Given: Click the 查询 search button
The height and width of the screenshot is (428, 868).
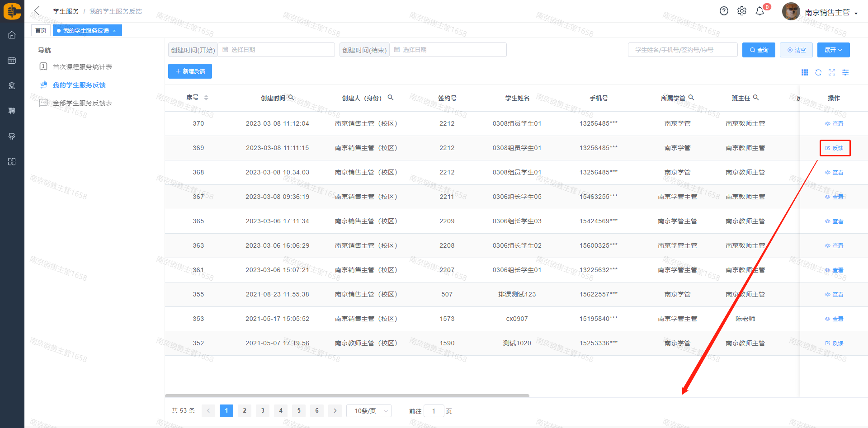Looking at the screenshot, I should (759, 50).
